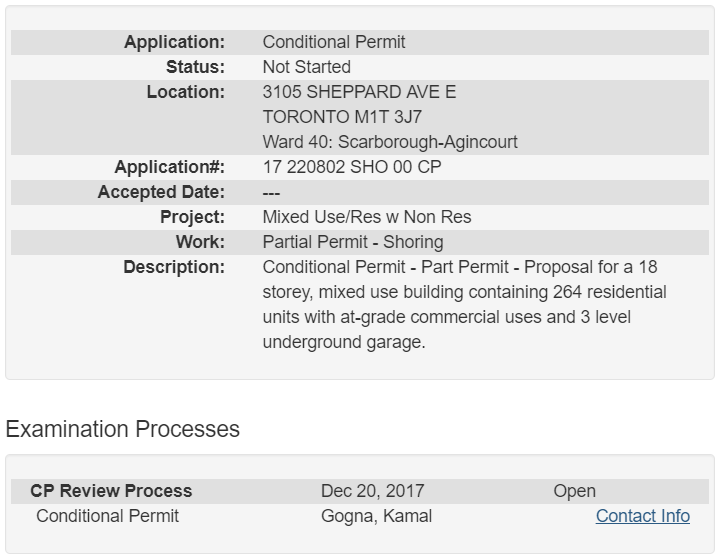Click the Dec 20, 2017 date
Screen dimensions: 719x558
372,491
